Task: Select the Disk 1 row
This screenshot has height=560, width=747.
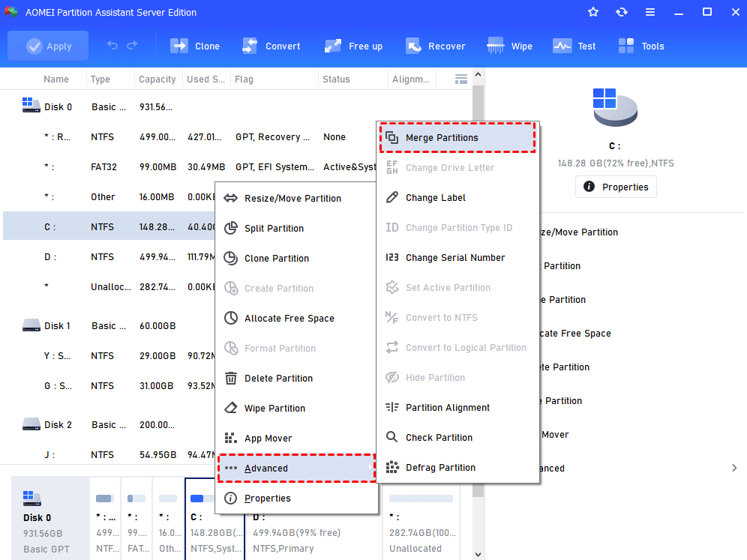Action: [x=109, y=326]
